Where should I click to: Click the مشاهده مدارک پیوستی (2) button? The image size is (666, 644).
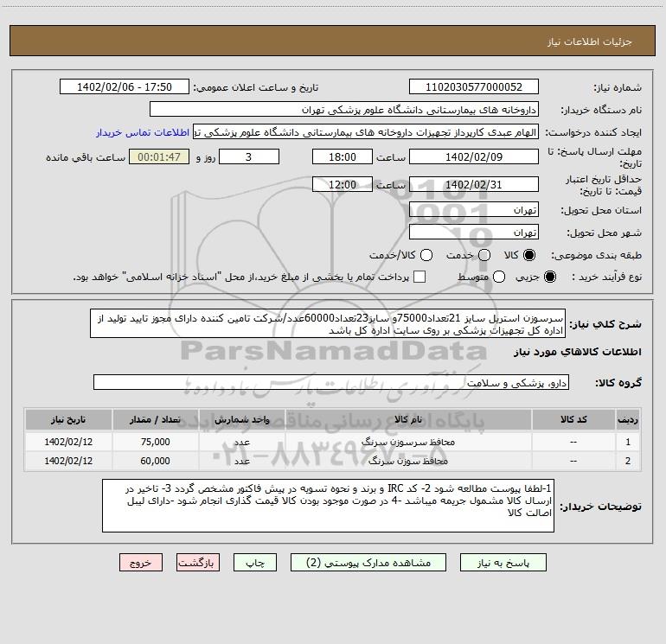pos(368,563)
